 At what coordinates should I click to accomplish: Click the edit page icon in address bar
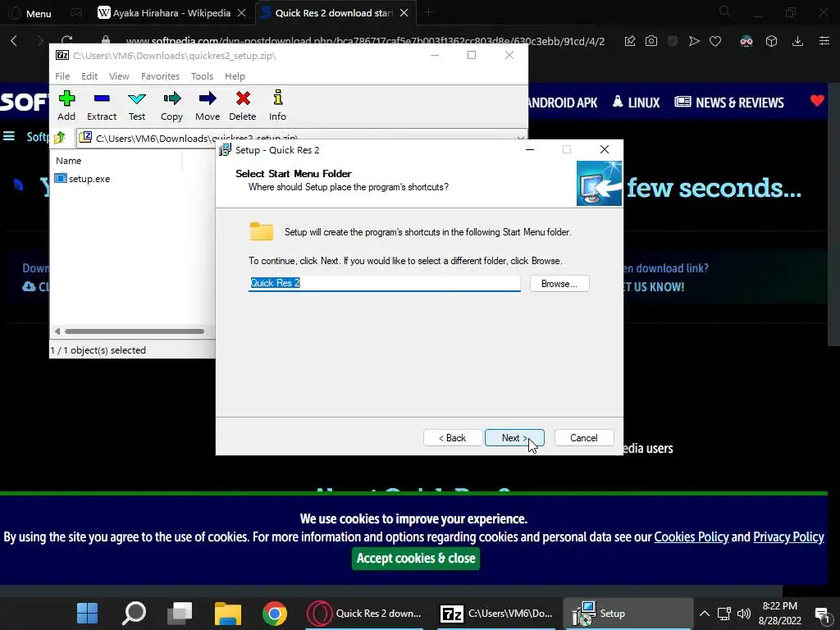[x=630, y=41]
